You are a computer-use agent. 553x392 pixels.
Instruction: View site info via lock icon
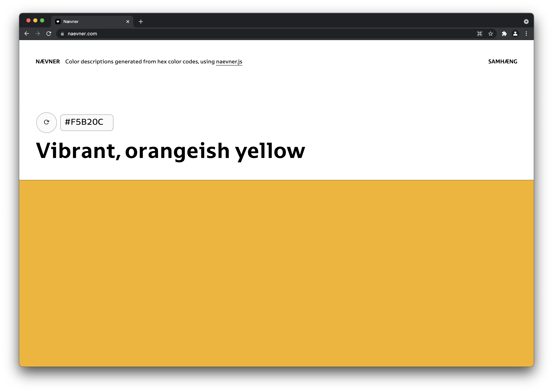pos(62,34)
